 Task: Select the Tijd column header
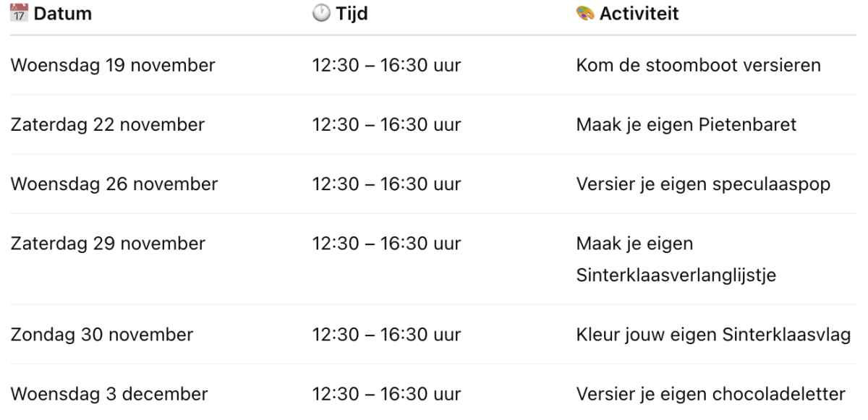[x=352, y=14]
